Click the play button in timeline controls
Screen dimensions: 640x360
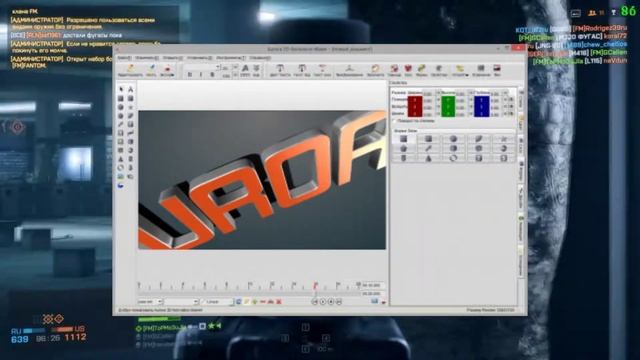[322, 302]
